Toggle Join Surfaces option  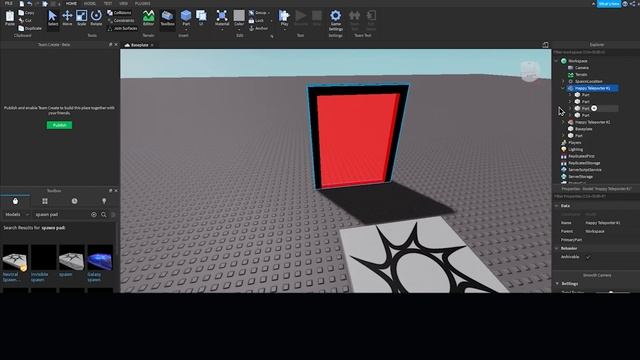point(122,29)
